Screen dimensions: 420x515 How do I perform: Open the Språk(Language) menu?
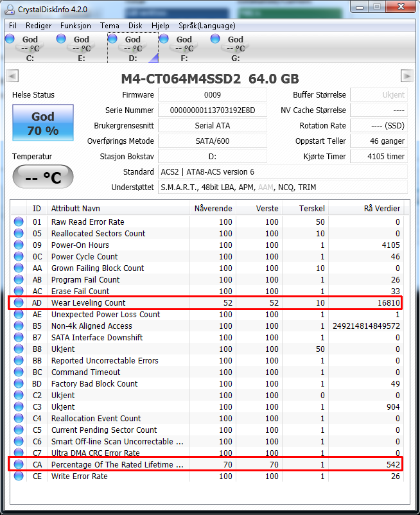(x=207, y=26)
